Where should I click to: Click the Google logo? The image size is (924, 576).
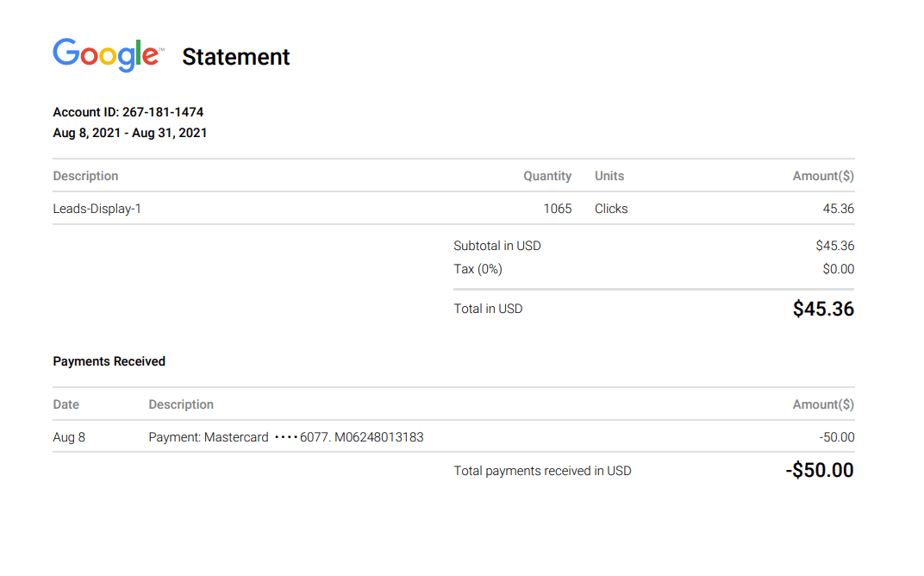pyautogui.click(x=106, y=54)
